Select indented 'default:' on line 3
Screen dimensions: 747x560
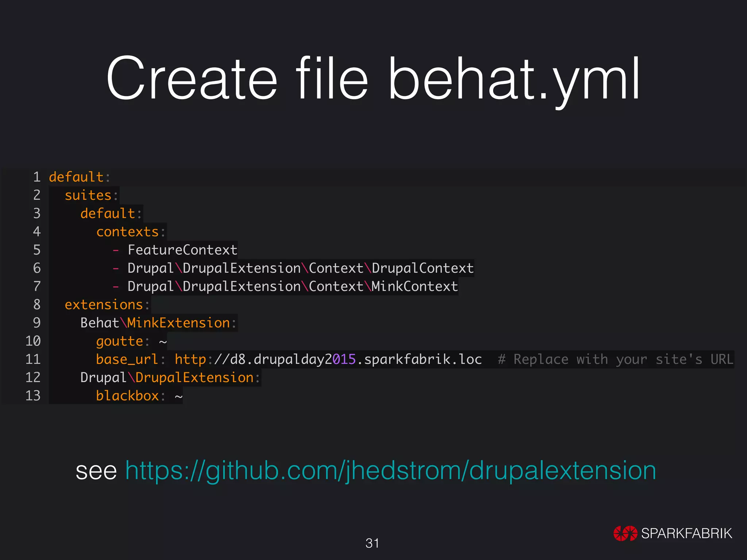pyautogui.click(x=111, y=213)
